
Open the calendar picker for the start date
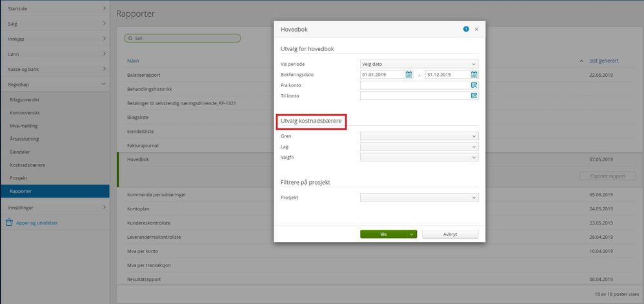408,74
